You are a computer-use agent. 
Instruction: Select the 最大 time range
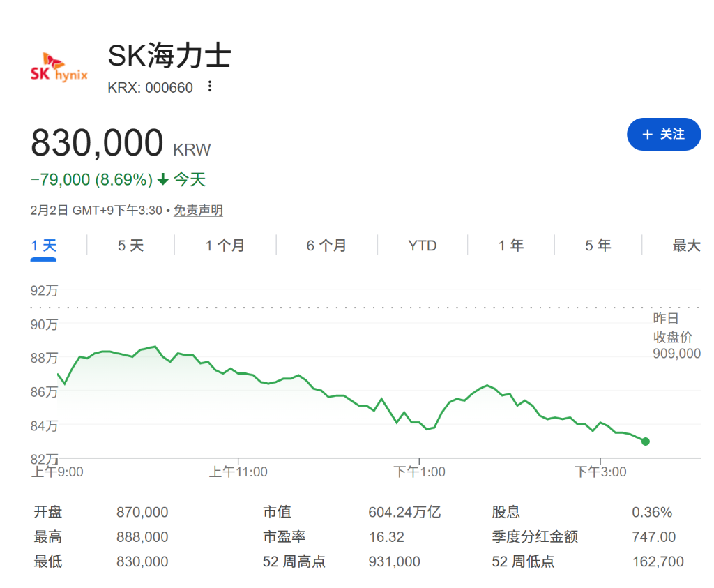click(685, 246)
